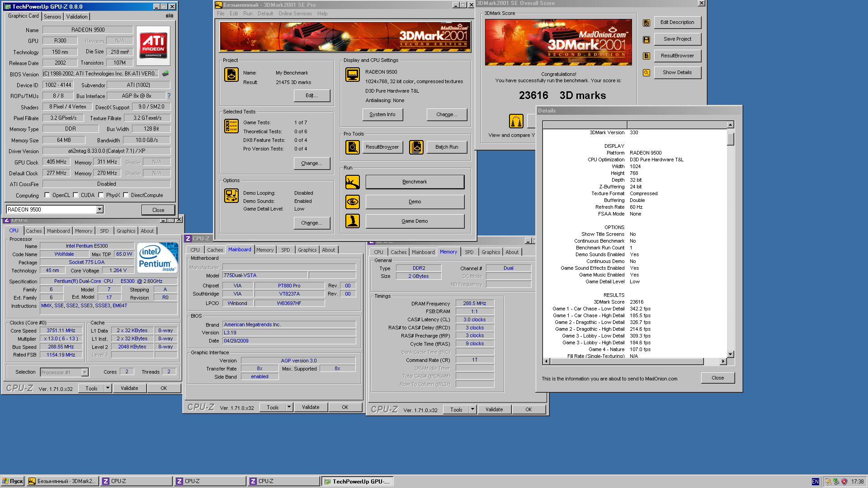This screenshot has width=868, height=488.
Task: Click the Benchmark run icon
Action: (353, 182)
